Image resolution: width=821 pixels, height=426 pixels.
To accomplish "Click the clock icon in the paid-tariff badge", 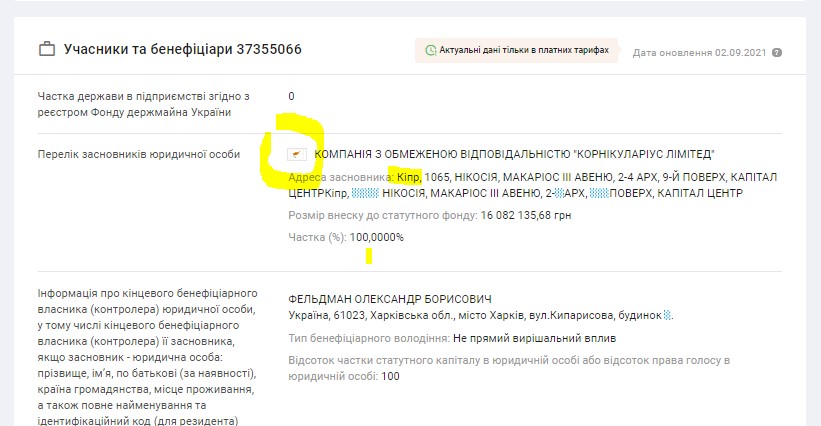I will [x=430, y=50].
